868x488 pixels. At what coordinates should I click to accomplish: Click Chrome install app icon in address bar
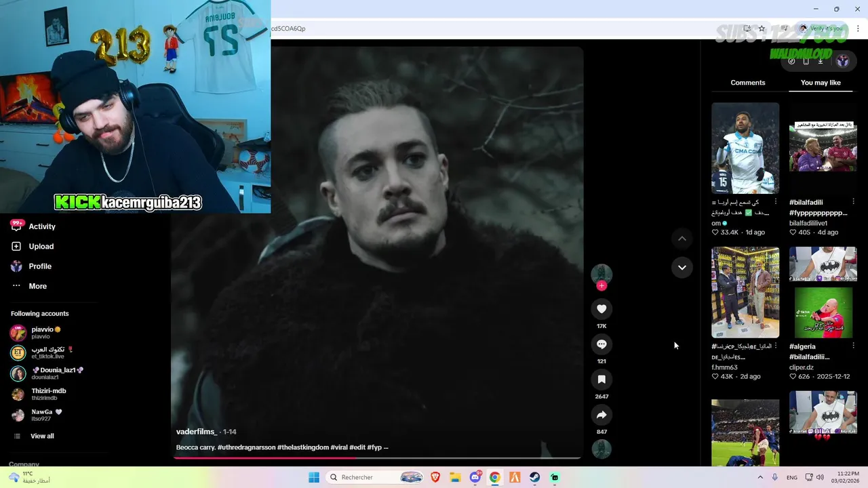pyautogui.click(x=747, y=28)
